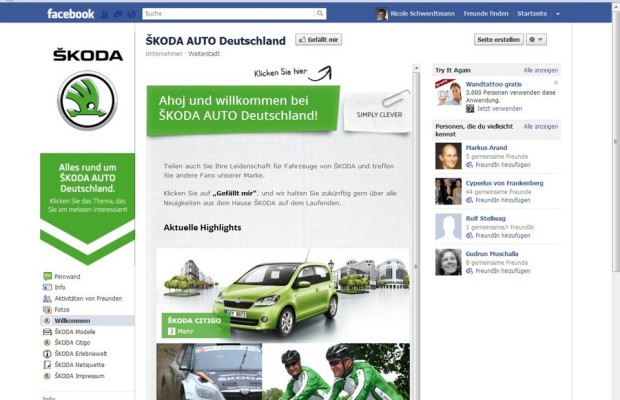
Task: Select the Willkommen tab
Action: [87, 321]
